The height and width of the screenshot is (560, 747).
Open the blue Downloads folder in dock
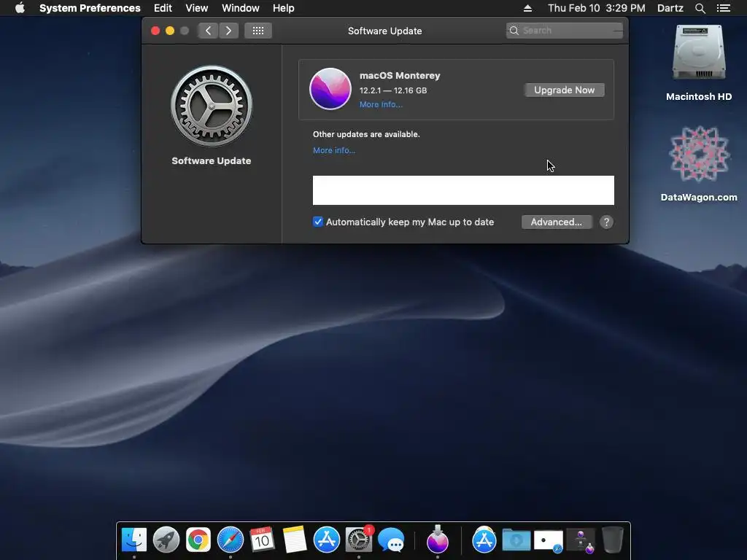(516, 540)
